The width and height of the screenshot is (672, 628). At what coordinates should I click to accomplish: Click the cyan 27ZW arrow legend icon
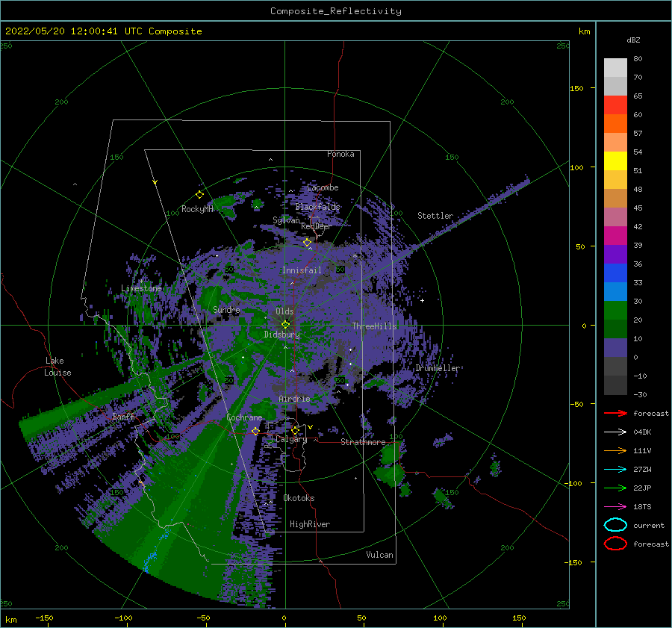coord(615,470)
